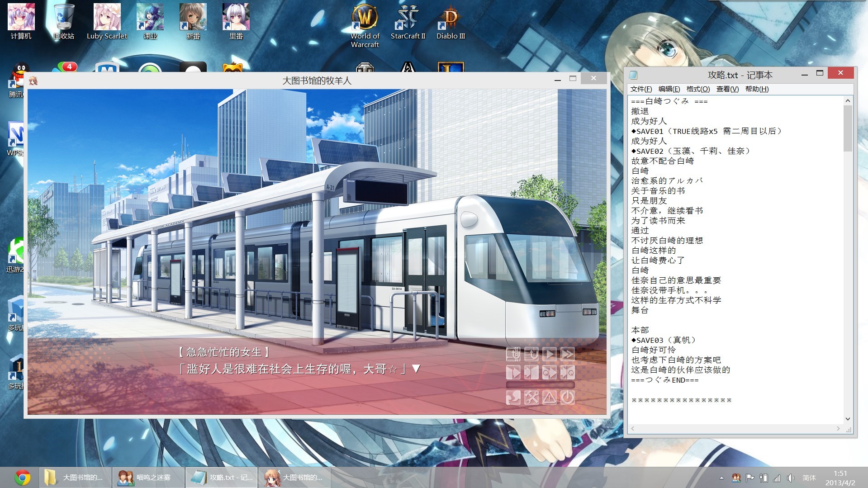Click QQ contacts tray icon

(736, 478)
